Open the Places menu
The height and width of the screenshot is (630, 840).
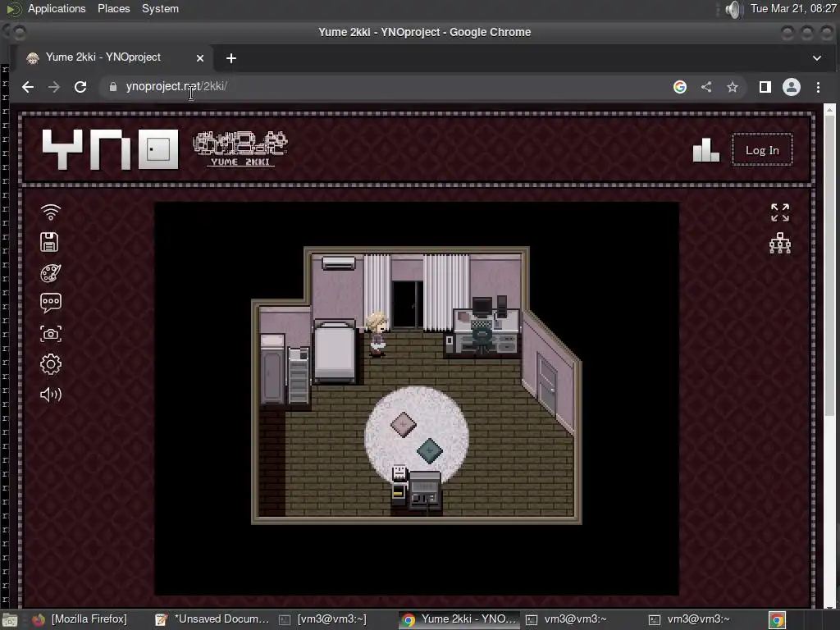[113, 8]
